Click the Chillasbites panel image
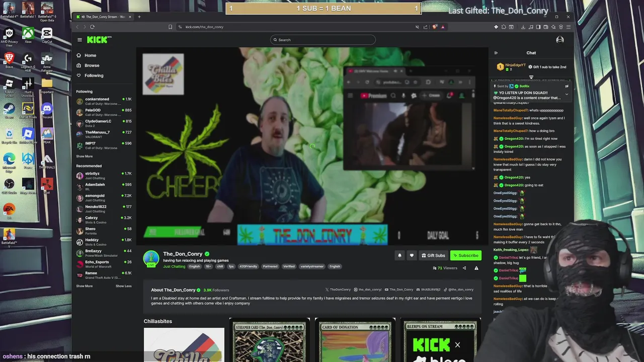The height and width of the screenshot is (362, 644). [x=184, y=345]
